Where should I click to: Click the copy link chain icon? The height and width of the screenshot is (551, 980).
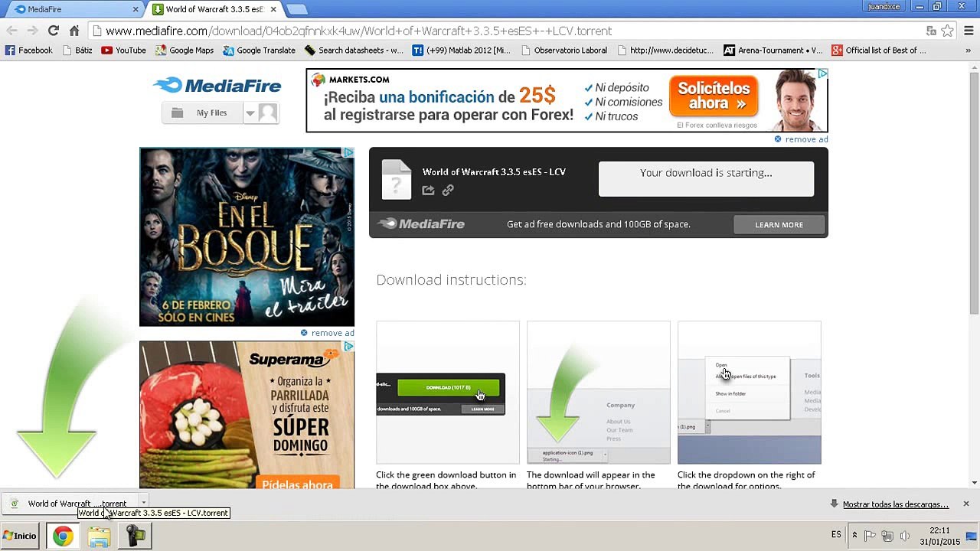[448, 190]
